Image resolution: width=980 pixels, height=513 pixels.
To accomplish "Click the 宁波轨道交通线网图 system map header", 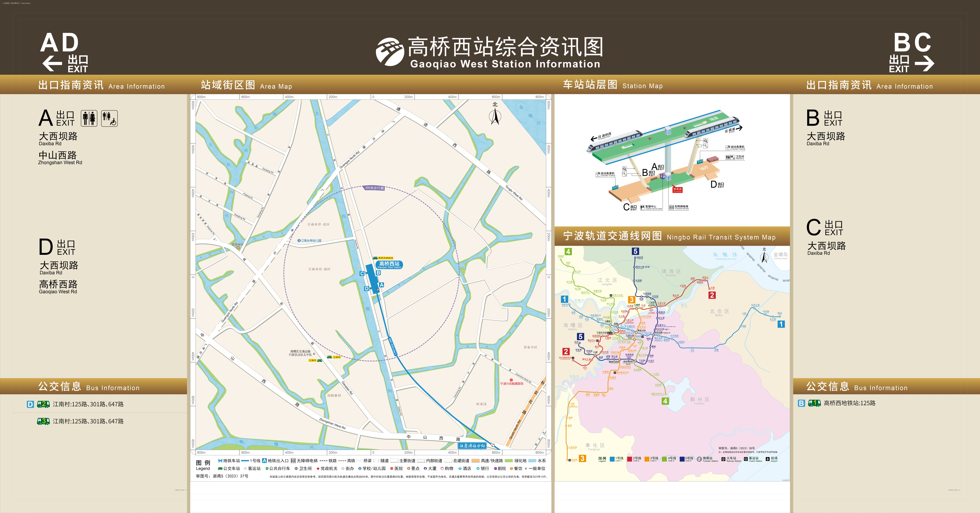I will pyautogui.click(x=669, y=236).
